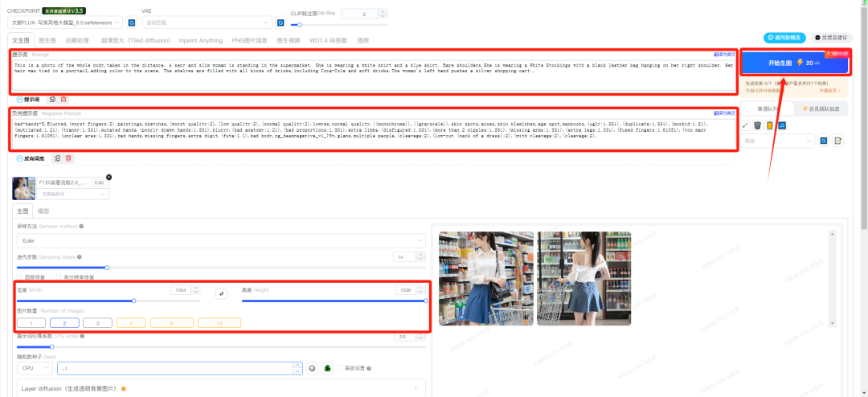Click the yellow card icon under queue
The image size is (868, 397).
coord(769,125)
